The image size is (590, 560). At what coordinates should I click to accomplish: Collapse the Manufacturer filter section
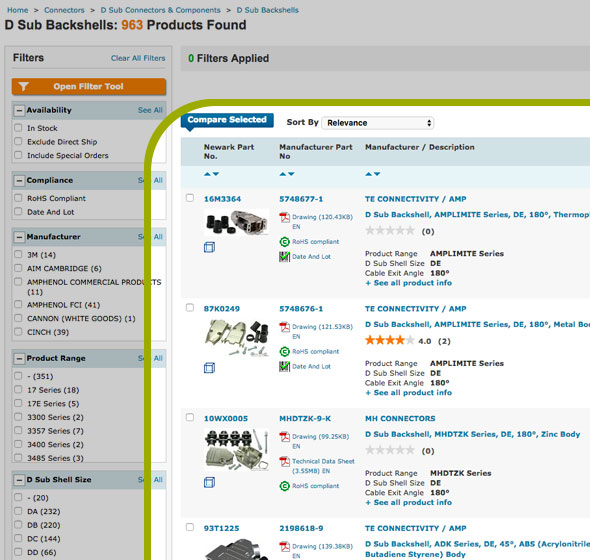click(18, 237)
